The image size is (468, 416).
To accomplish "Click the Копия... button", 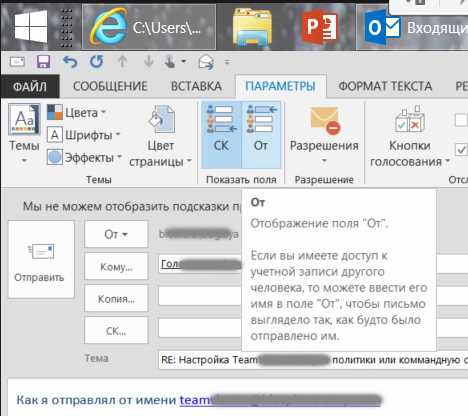I will click(x=116, y=299).
